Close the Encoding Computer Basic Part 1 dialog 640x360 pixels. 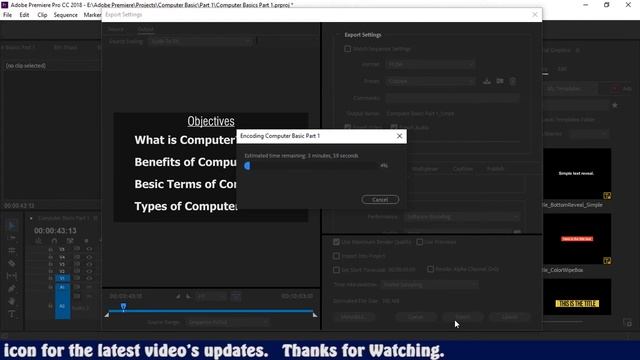click(x=399, y=136)
